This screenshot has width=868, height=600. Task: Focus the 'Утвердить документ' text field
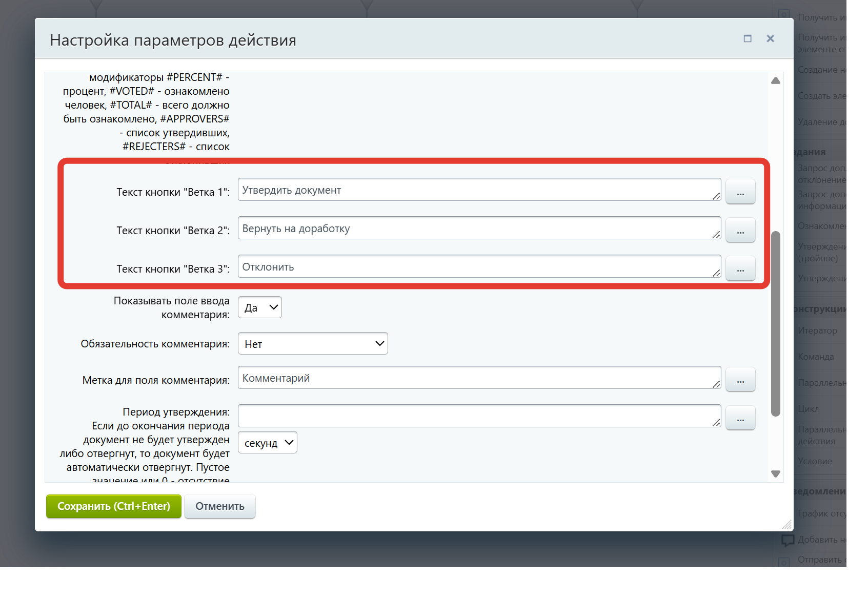pyautogui.click(x=478, y=190)
